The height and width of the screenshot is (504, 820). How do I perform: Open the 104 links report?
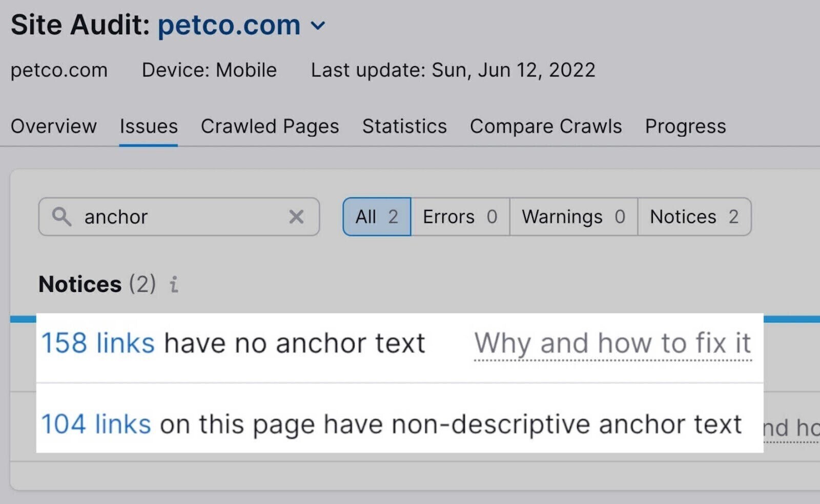[96, 424]
